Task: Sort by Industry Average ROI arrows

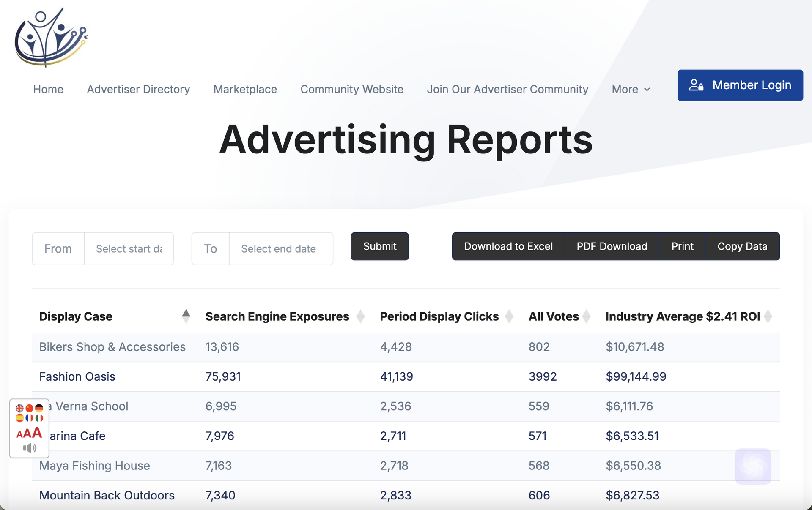Action: click(x=768, y=316)
